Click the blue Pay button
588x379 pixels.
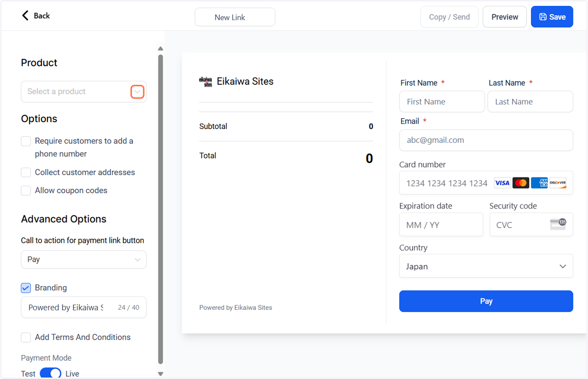point(486,301)
